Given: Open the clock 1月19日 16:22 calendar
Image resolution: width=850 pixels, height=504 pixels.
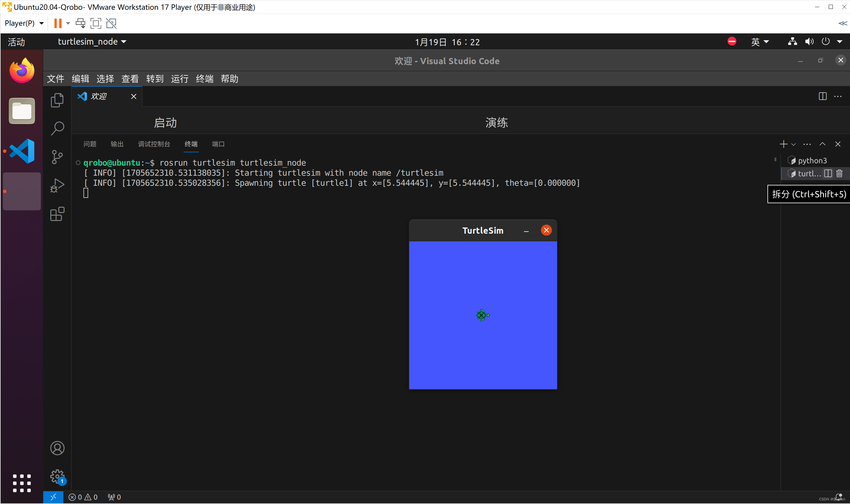Looking at the screenshot, I should click(447, 42).
